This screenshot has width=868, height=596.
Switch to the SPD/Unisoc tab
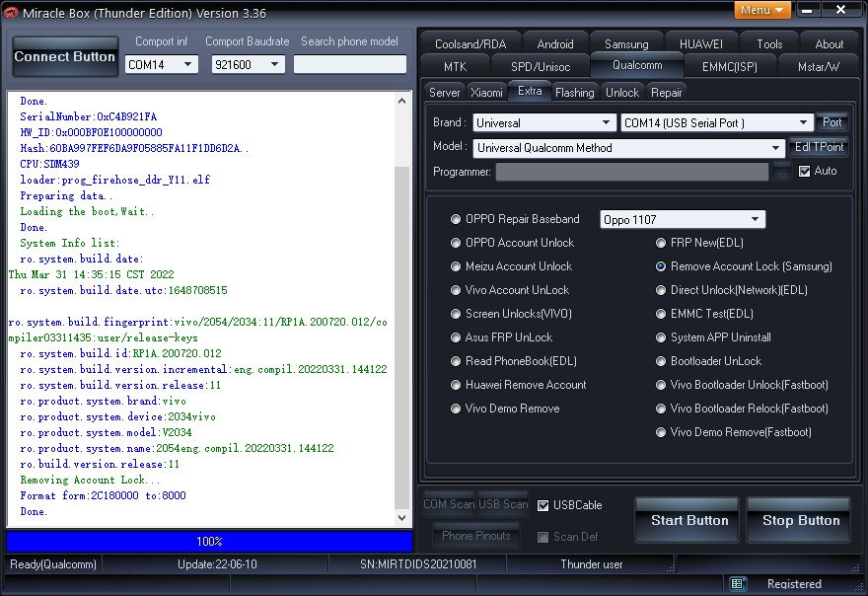coord(541,66)
